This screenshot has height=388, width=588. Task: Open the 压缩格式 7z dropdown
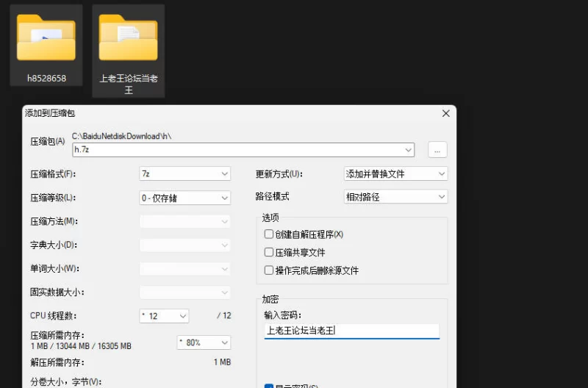click(185, 174)
